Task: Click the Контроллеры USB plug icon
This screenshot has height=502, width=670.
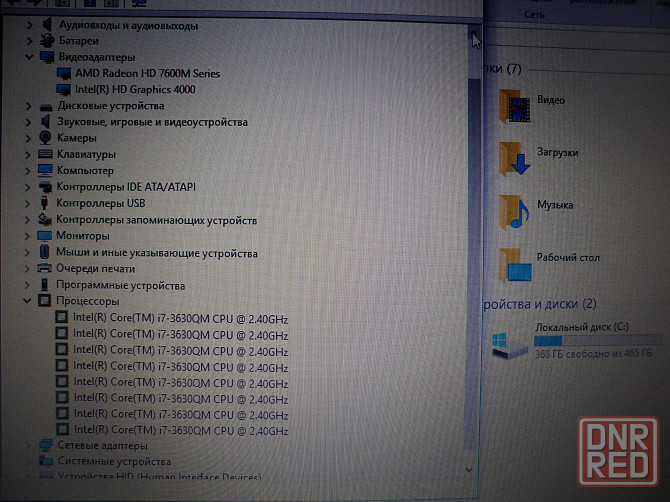Action: pos(44,203)
